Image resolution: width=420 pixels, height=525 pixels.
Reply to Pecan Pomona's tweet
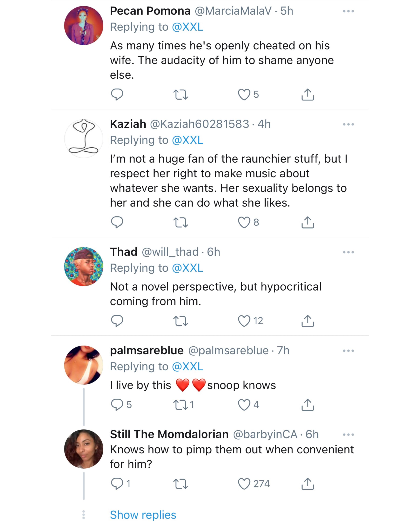117,95
